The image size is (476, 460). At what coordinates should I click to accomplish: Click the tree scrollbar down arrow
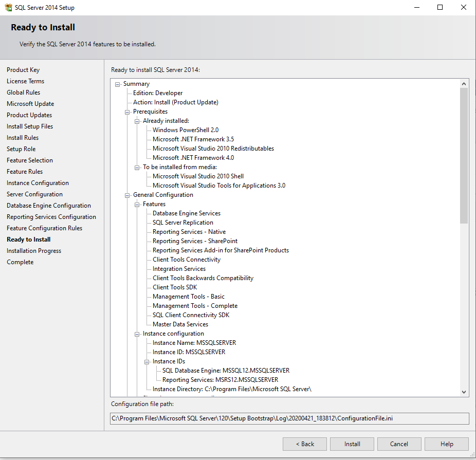tap(464, 392)
